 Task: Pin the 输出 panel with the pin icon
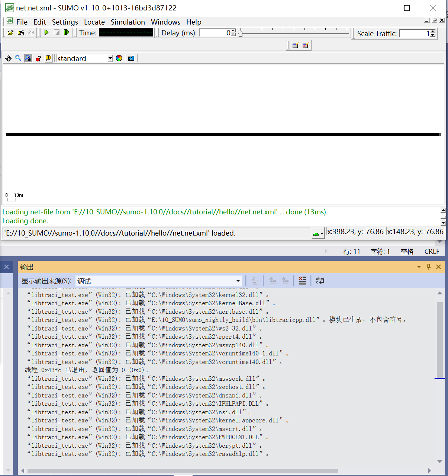[x=428, y=267]
